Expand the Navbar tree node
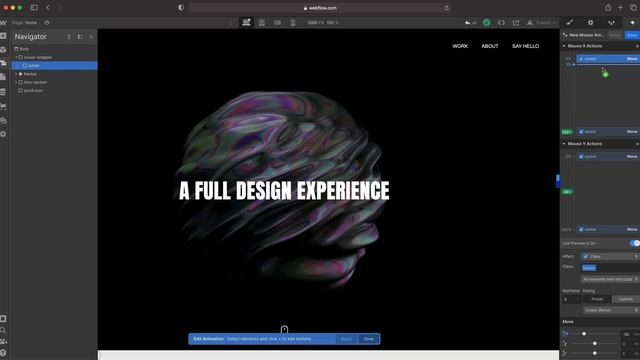Image resolution: width=640 pixels, height=360 pixels. tap(16, 74)
